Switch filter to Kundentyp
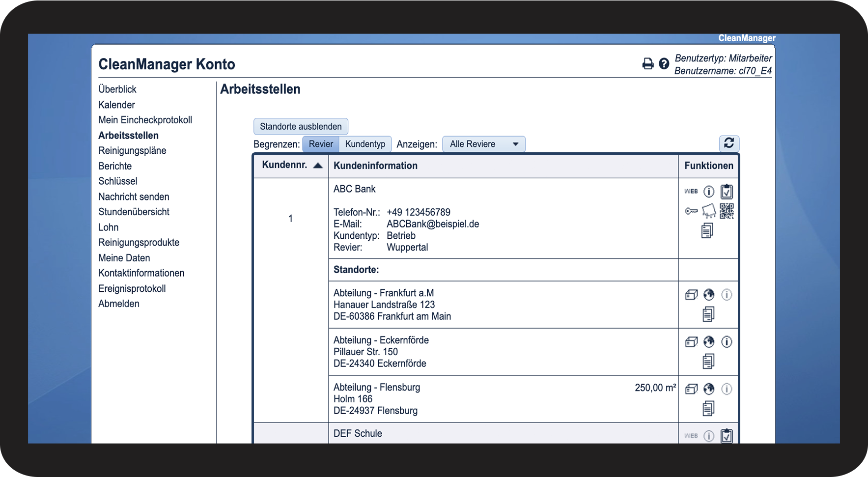 (x=365, y=144)
